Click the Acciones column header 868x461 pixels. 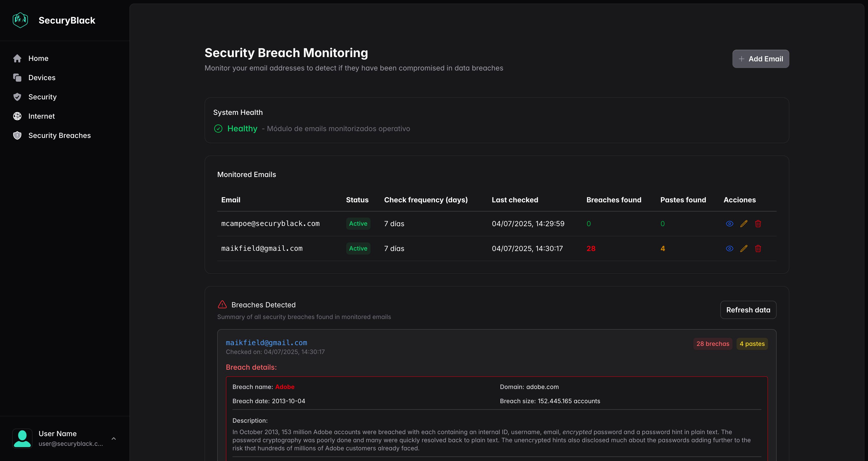pos(740,200)
